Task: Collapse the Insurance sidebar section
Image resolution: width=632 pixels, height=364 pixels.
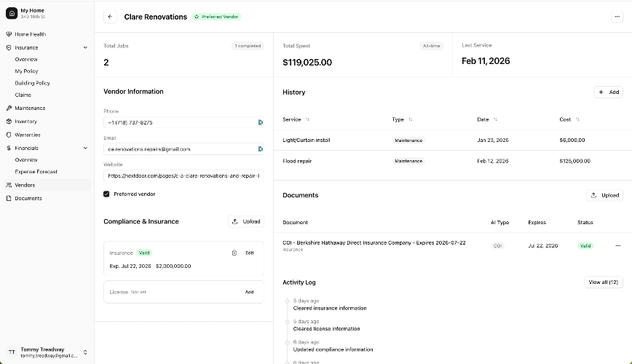Action: [x=85, y=47]
